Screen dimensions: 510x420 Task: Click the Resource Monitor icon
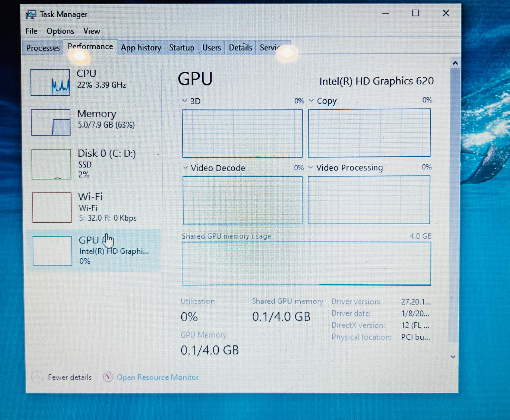108,377
